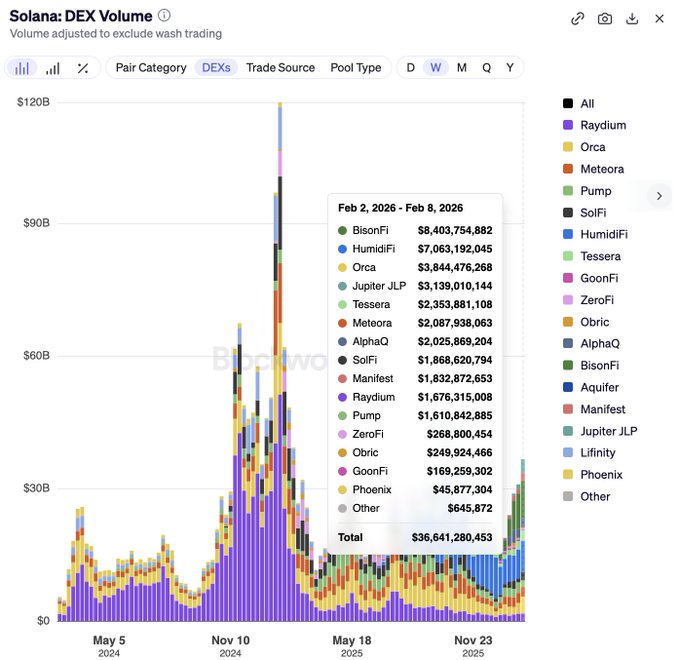Select the percentage view icon

(83, 68)
